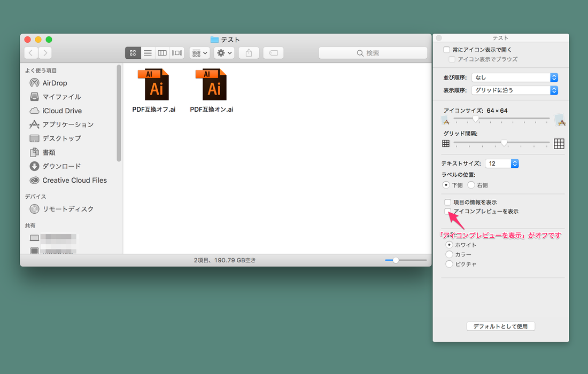Select the PDF互換オン.ai file icon
Image resolution: width=588 pixels, height=374 pixels.
coord(212,85)
